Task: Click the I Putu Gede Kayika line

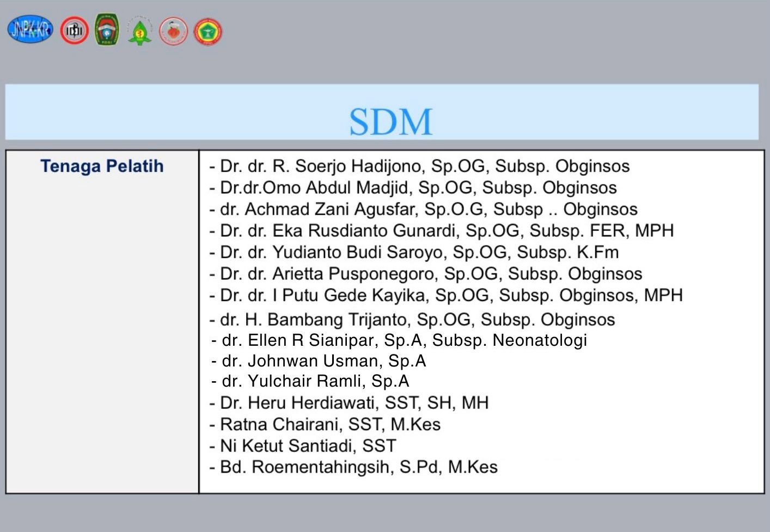Action: point(446,295)
